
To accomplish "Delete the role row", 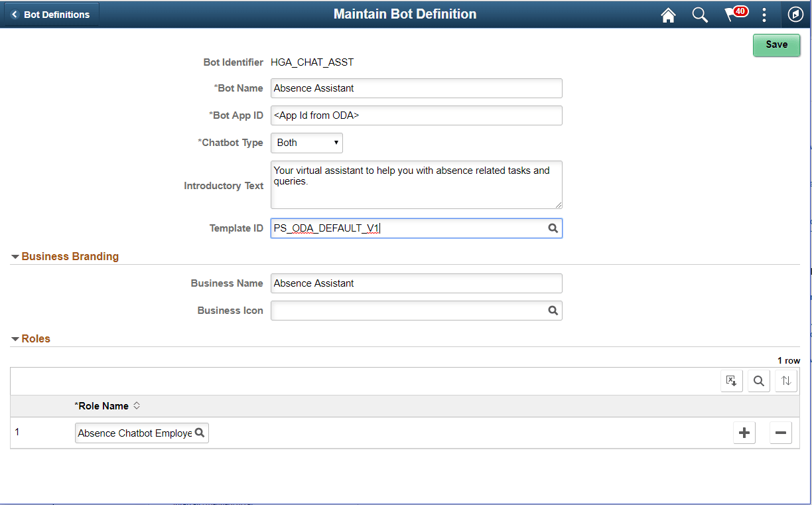I will click(x=781, y=433).
